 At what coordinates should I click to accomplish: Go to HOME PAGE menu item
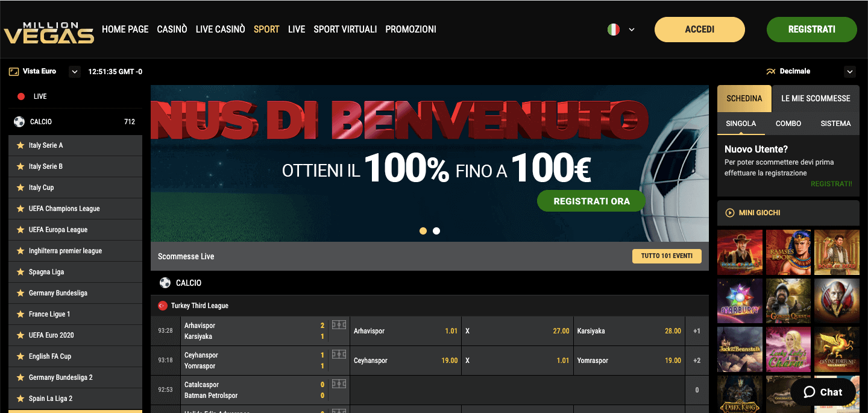coord(125,30)
